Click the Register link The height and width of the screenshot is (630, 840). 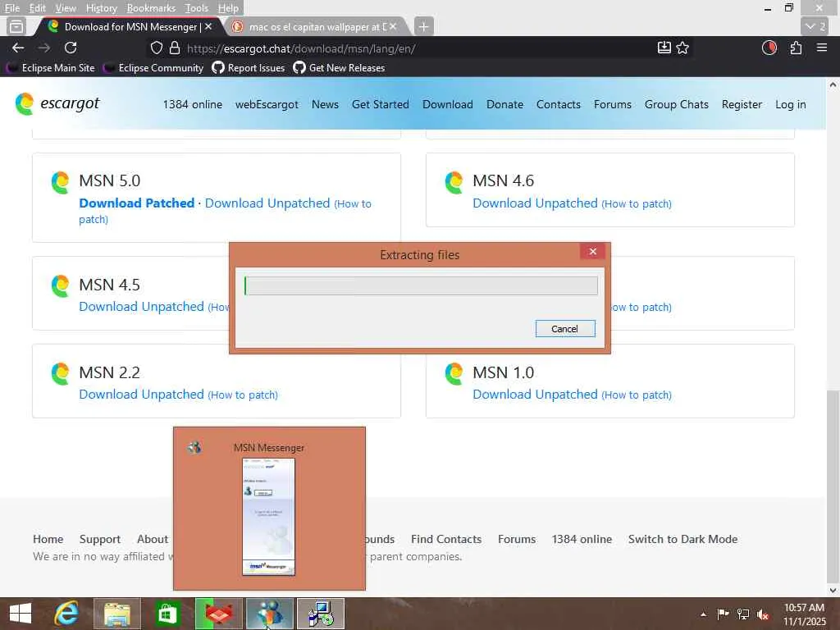point(742,104)
